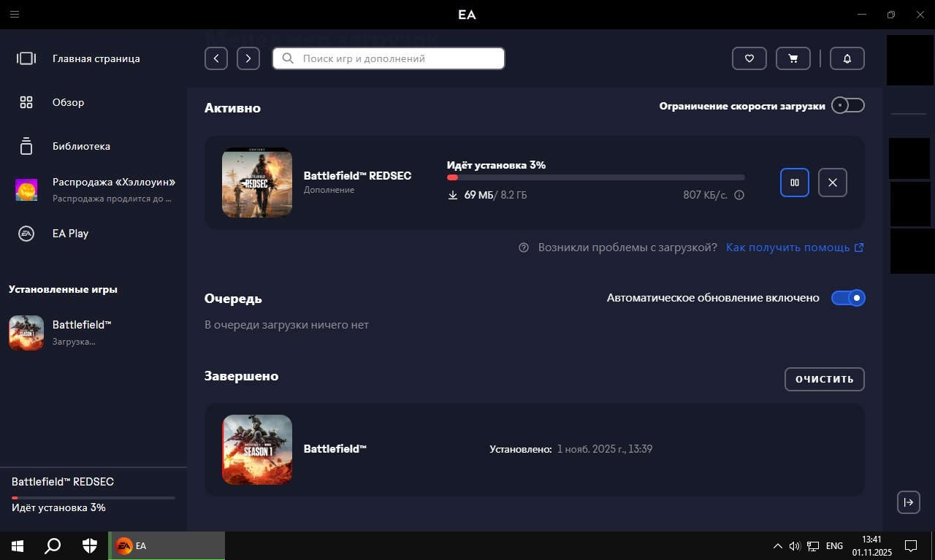Click the question mark help icon
This screenshot has width=935, height=560.
[x=524, y=248]
